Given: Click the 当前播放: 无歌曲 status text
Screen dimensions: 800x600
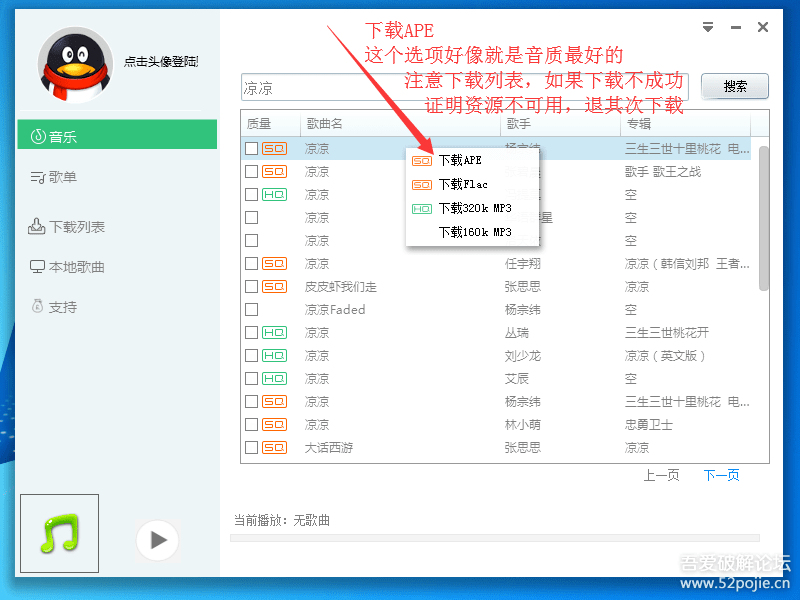Looking at the screenshot, I should [x=282, y=520].
